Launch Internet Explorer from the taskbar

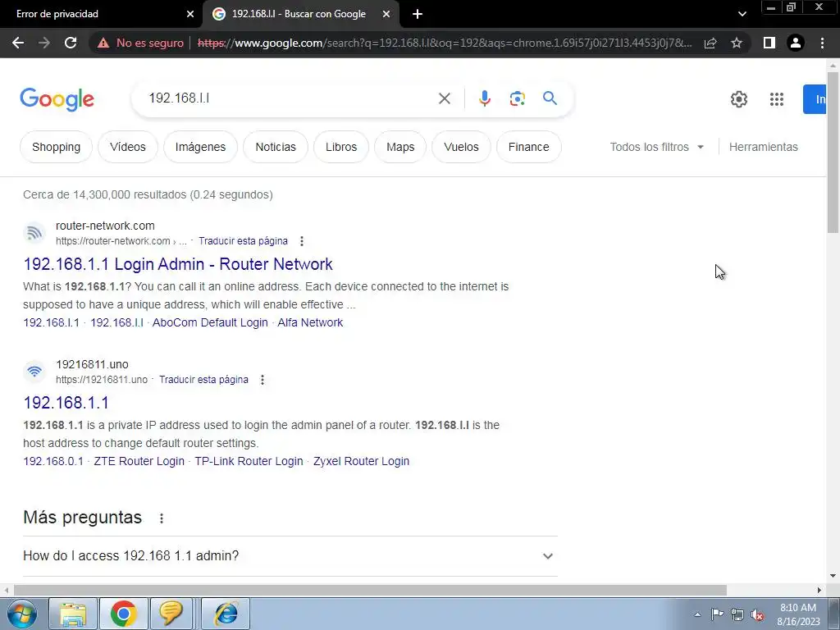[x=226, y=614]
